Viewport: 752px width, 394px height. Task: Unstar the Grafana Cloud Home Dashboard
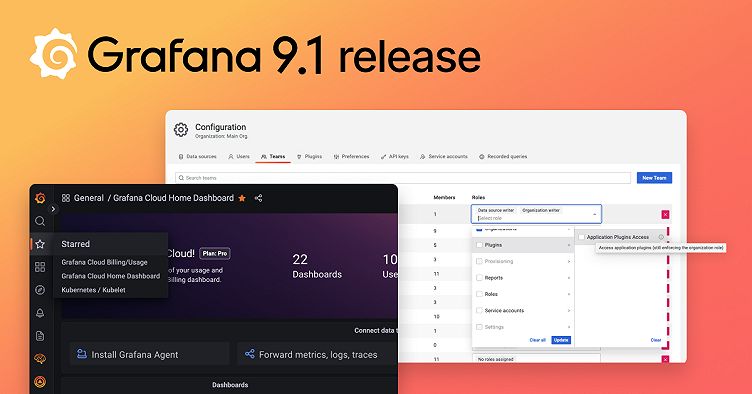coord(242,198)
